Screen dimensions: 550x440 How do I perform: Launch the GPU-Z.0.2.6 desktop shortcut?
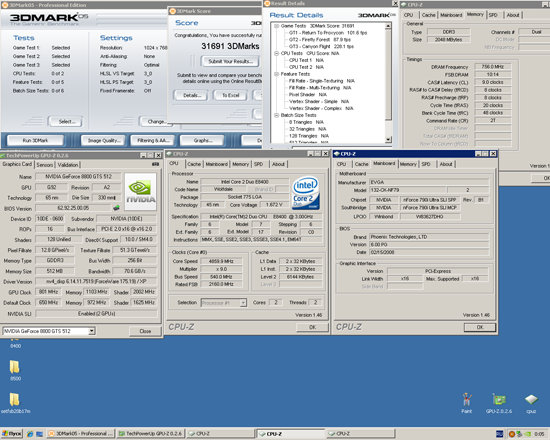point(499,403)
